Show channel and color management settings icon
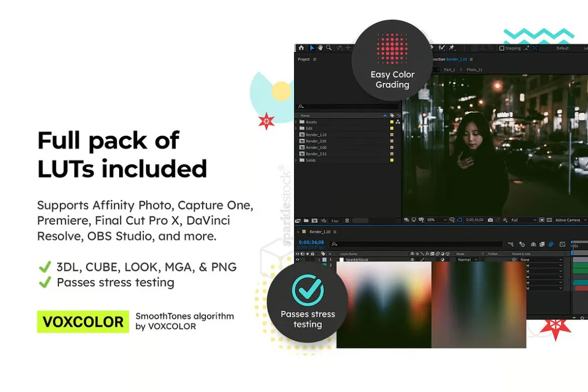Viewport: 588px width, 392px height. pos(505,220)
